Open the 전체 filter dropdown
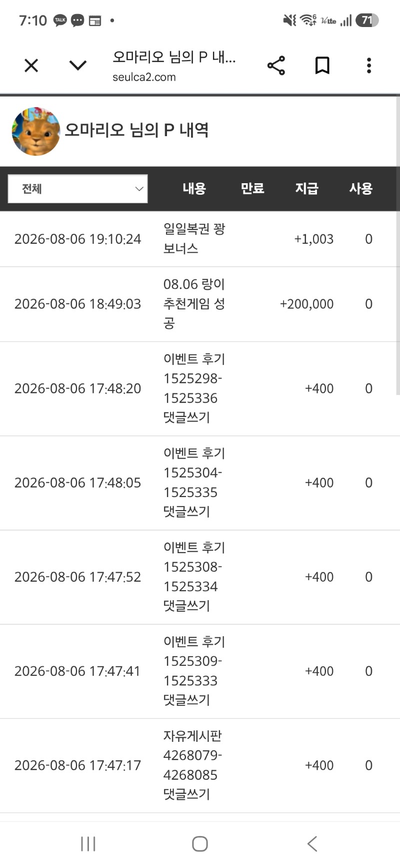Image resolution: width=400 pixels, height=868 pixels. pos(78,189)
